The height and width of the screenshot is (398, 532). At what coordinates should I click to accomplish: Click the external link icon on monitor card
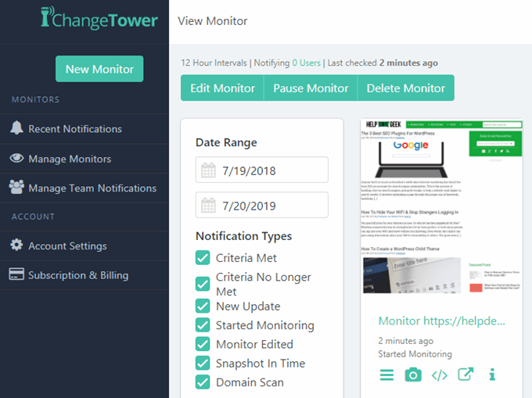pos(465,374)
